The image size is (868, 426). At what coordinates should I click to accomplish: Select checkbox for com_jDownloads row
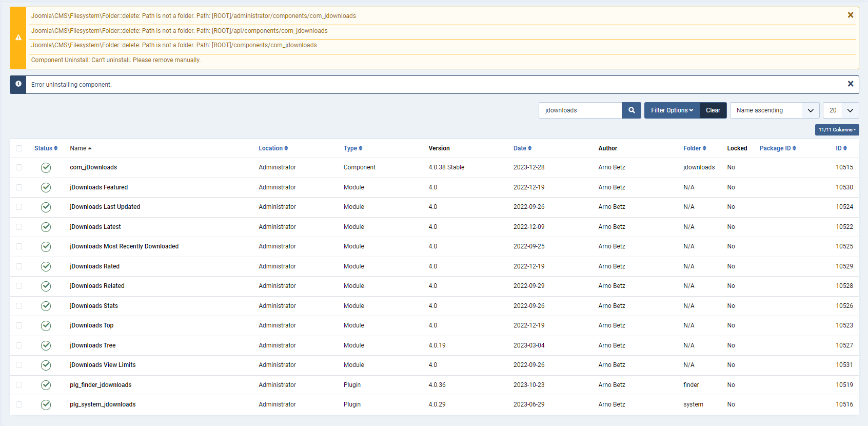pos(19,167)
